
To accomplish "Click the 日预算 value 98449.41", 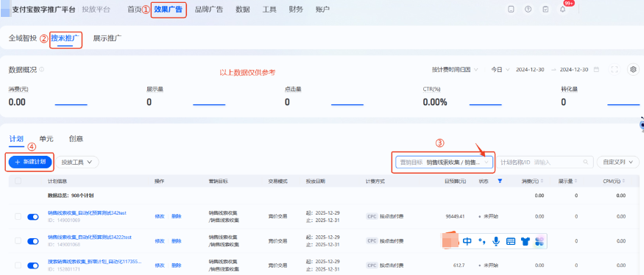I will click(455, 216).
